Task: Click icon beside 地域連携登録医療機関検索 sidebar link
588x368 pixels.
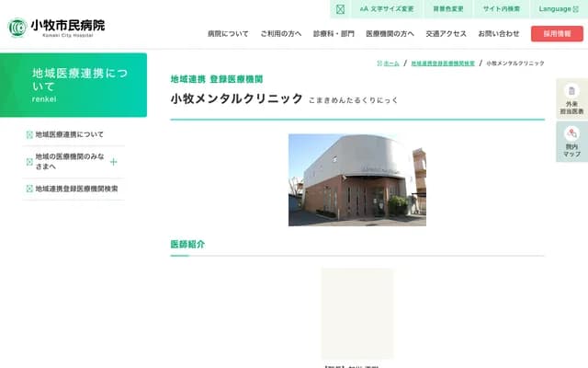Action: [x=29, y=189]
